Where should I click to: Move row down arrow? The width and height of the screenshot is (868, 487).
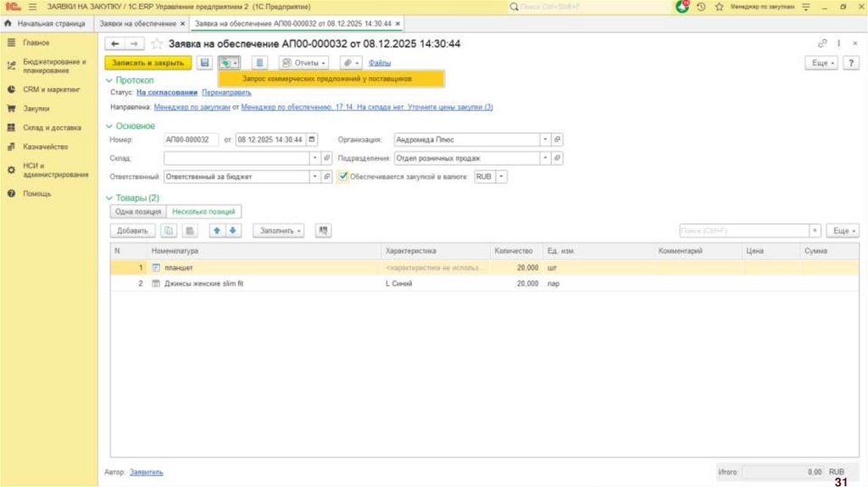(233, 231)
